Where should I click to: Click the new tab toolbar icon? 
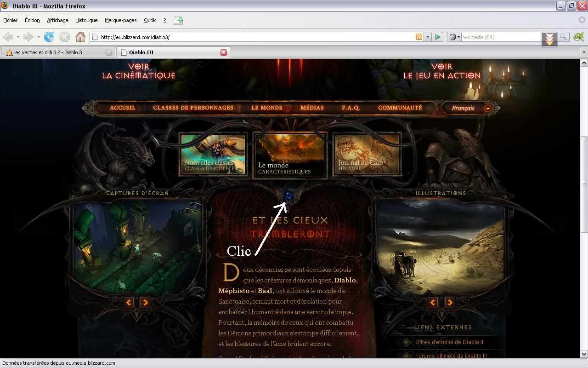pyautogui.click(x=178, y=20)
